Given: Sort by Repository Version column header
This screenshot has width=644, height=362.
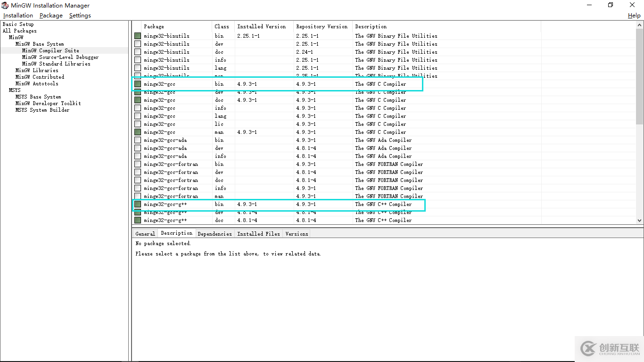Looking at the screenshot, I should point(323,26).
